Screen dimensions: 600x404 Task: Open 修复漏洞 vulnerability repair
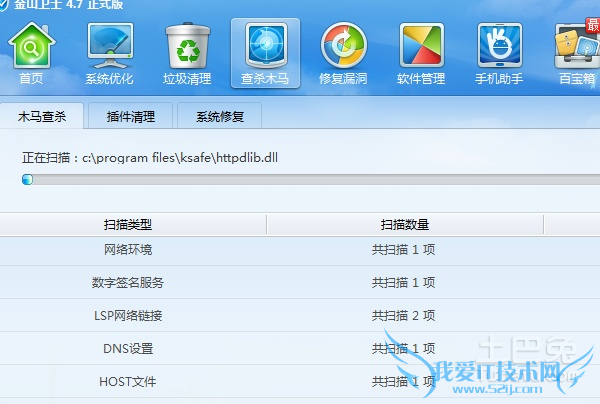pyautogui.click(x=343, y=54)
